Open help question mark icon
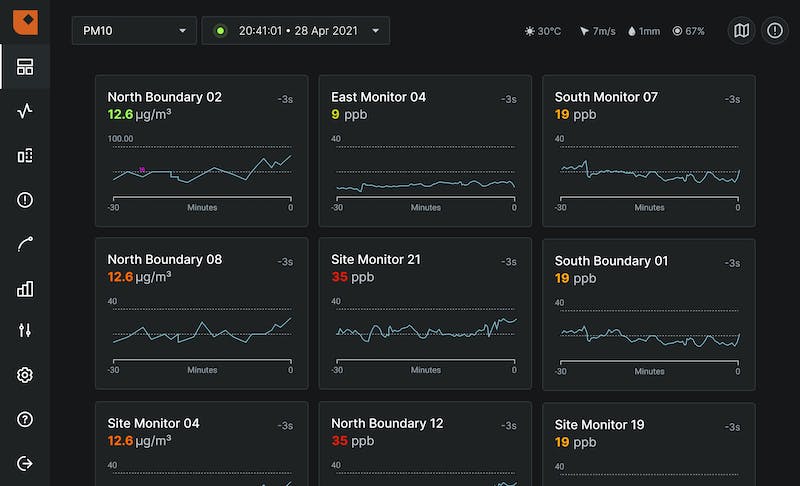The image size is (800, 486). coord(25,419)
